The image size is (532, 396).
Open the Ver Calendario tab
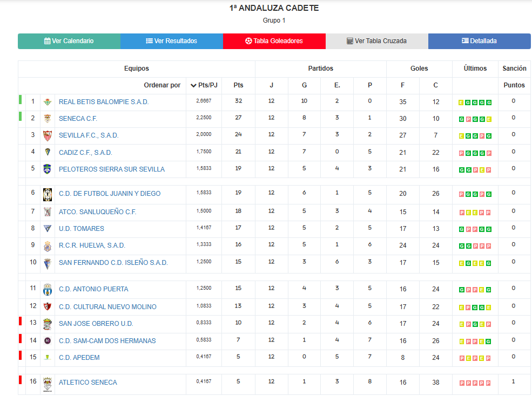(x=69, y=41)
